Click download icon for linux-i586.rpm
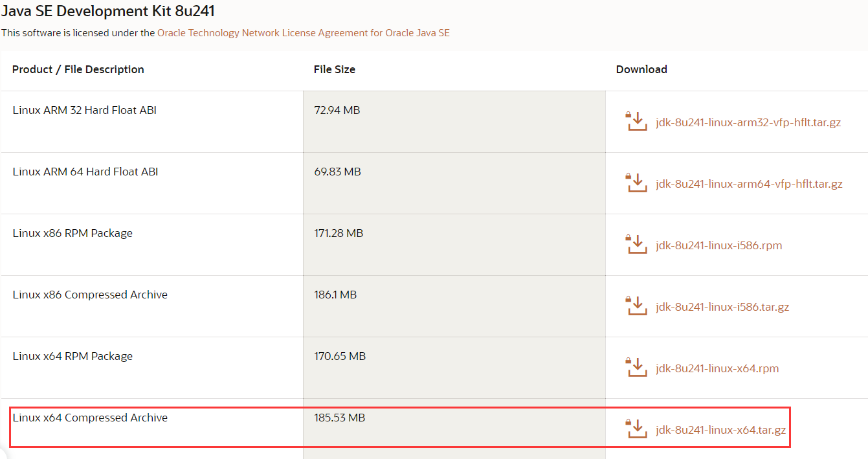Viewport: 868px width, 459px height. tap(636, 244)
